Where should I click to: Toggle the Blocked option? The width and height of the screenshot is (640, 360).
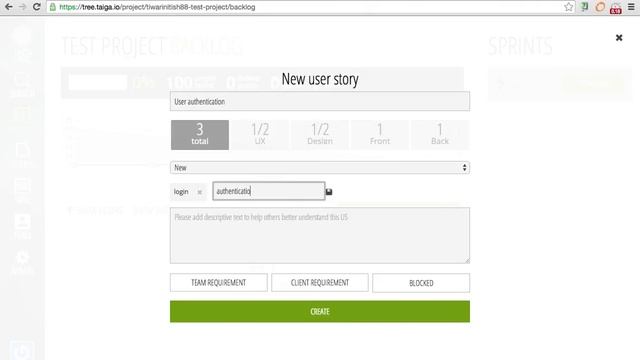[421, 283]
